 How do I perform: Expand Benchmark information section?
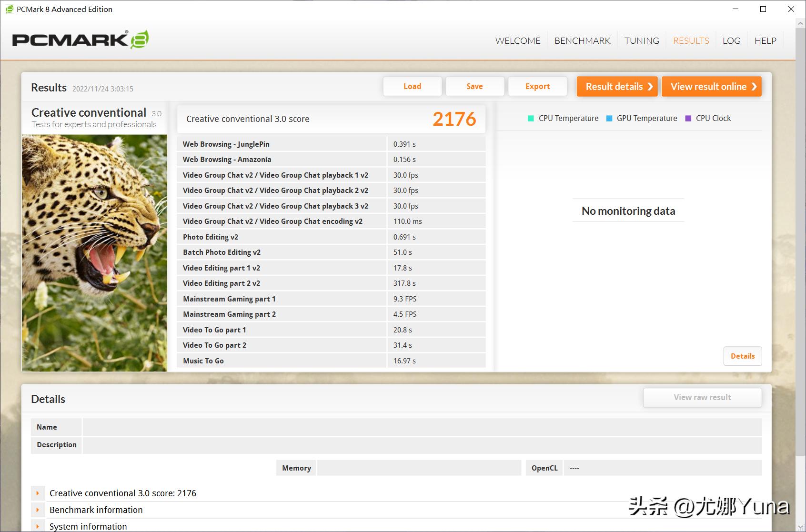point(38,510)
